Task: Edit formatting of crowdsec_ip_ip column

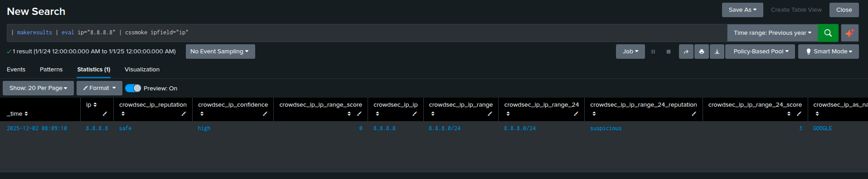Action: (x=415, y=114)
